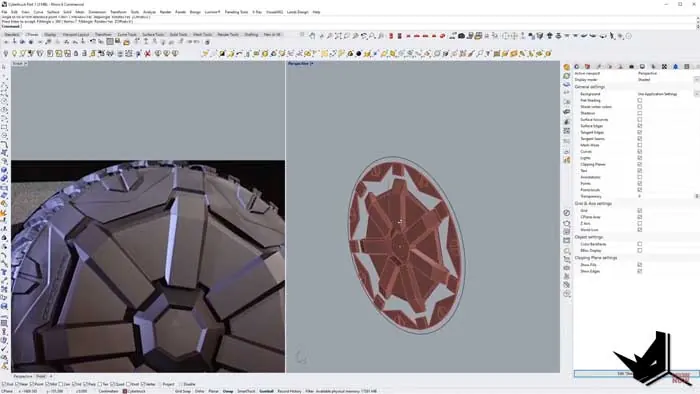Click the car-shaped icon in top toolbar

coord(461,36)
